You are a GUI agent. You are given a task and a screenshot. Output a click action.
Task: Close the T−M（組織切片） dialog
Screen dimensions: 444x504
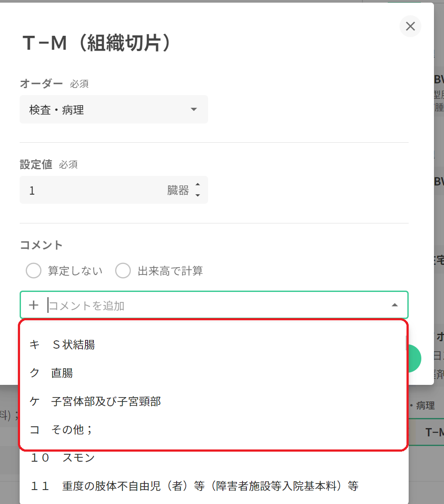click(x=410, y=26)
